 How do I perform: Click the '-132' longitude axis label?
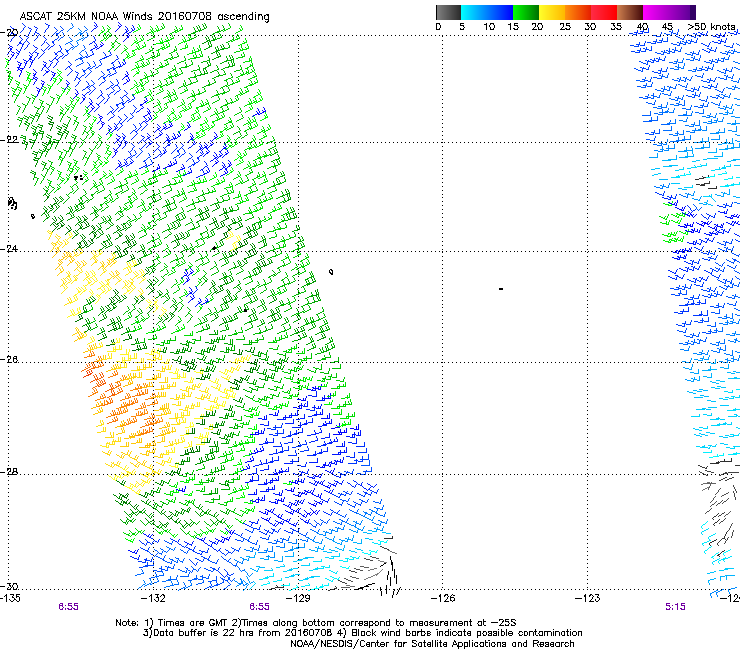(x=153, y=598)
